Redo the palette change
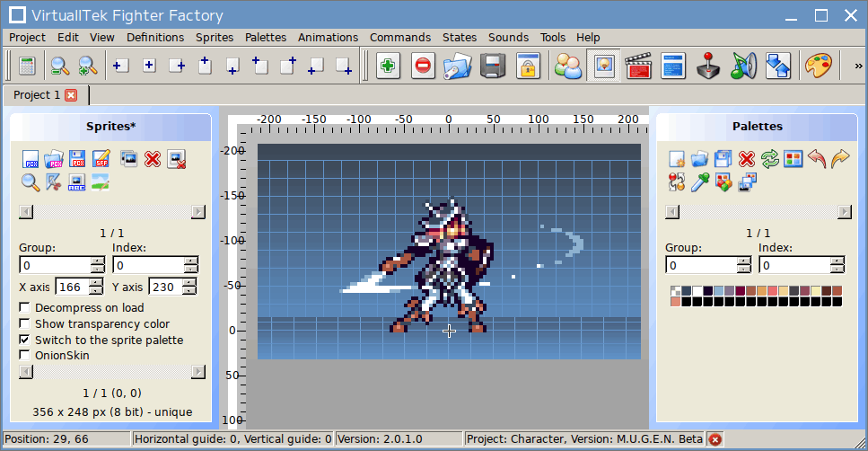The height and width of the screenshot is (451, 868). [x=840, y=159]
